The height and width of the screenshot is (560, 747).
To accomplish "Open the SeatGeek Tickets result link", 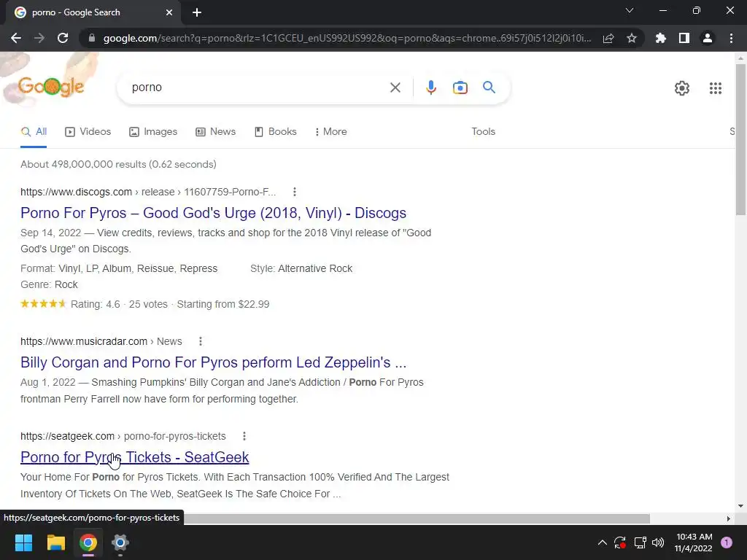I will 134,457.
